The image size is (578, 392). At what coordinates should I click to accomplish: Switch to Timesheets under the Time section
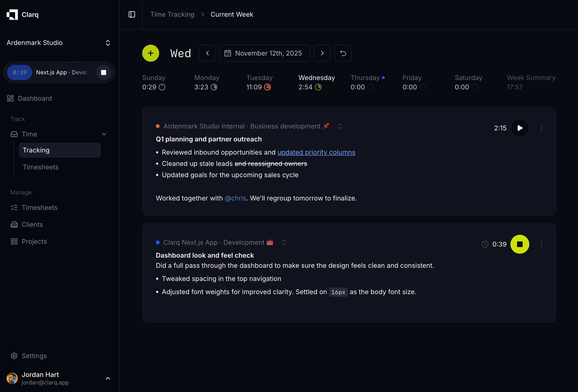coord(40,167)
